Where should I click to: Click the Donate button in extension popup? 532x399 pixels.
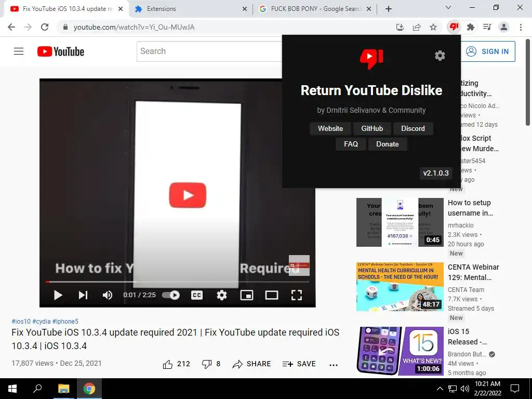(388, 144)
